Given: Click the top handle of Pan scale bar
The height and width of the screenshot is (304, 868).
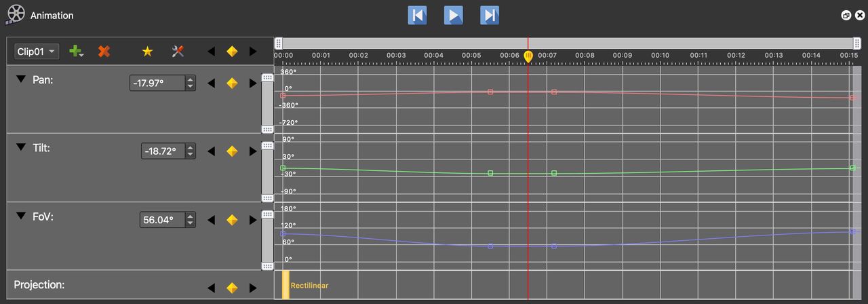Looking at the screenshot, I should (x=267, y=77).
